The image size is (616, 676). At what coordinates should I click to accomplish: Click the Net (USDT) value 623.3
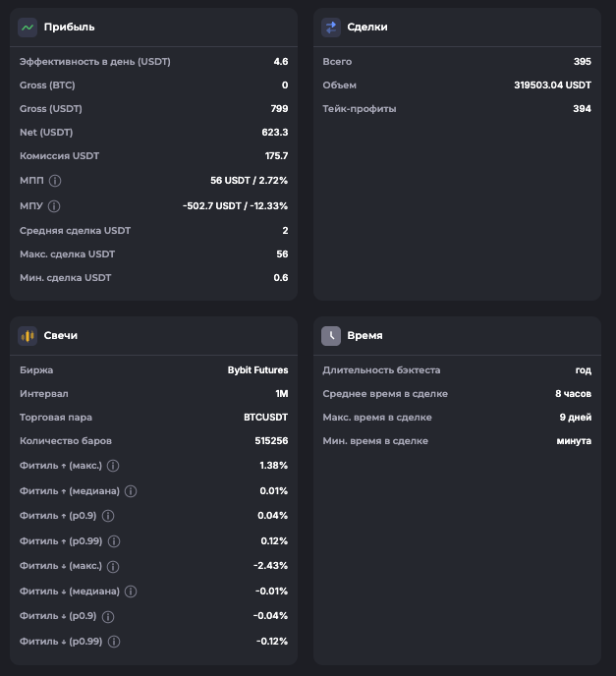275,133
